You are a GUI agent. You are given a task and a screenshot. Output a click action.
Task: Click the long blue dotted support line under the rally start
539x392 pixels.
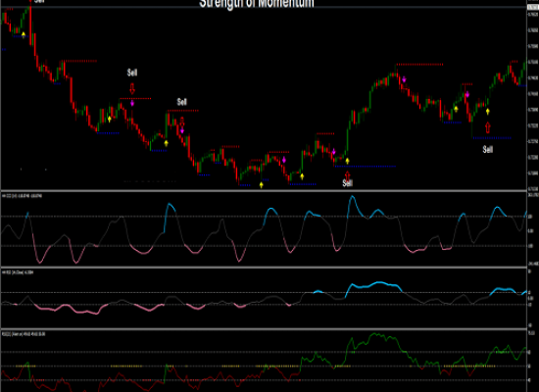tap(366, 167)
